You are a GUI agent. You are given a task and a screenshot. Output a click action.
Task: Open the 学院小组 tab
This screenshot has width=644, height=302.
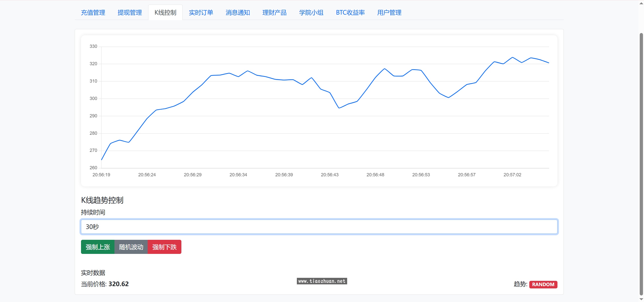click(x=311, y=13)
